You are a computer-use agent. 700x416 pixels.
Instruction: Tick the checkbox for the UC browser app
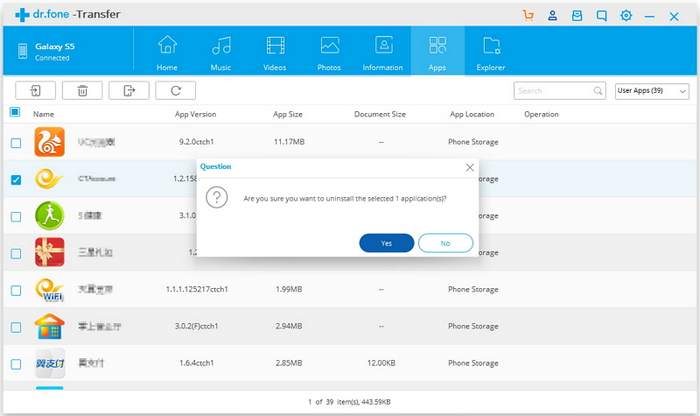tap(16, 143)
